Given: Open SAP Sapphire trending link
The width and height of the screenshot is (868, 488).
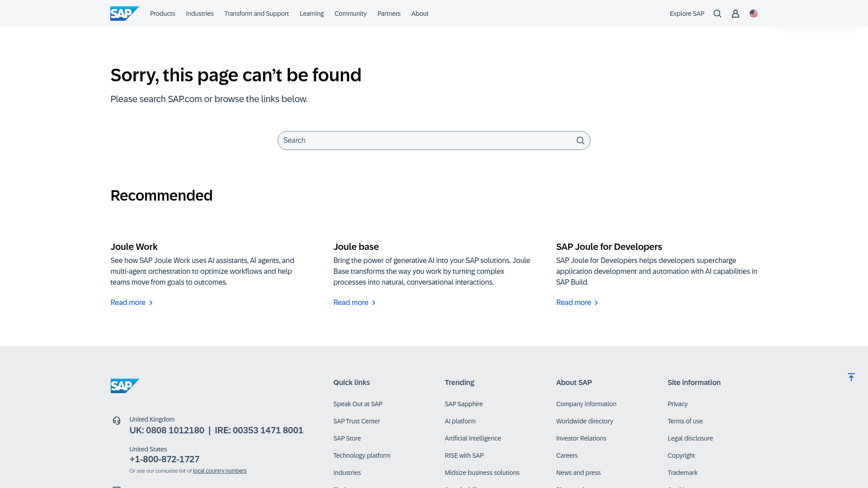Looking at the screenshot, I should point(463,404).
